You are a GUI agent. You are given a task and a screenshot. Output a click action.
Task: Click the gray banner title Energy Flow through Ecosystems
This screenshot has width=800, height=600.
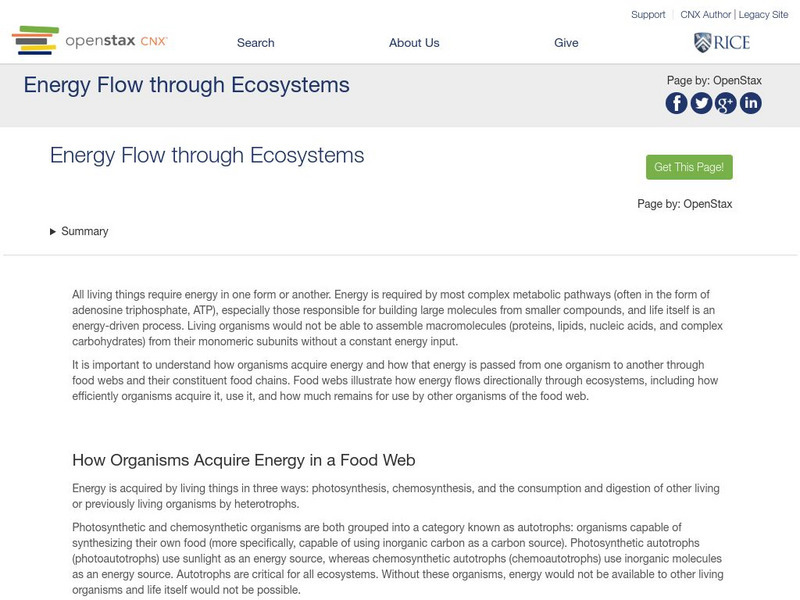click(187, 85)
